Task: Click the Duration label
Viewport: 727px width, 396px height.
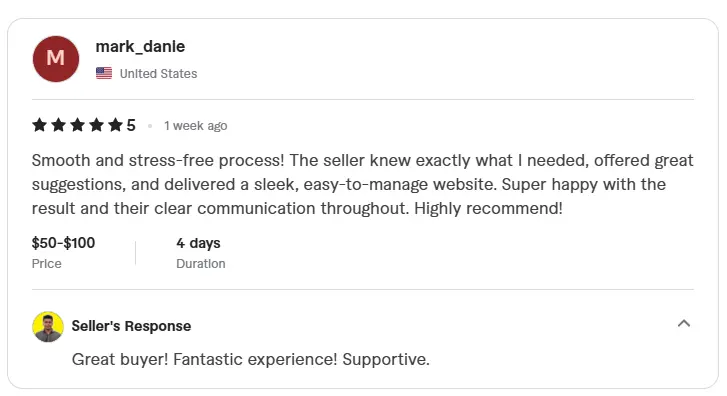Action: [201, 263]
